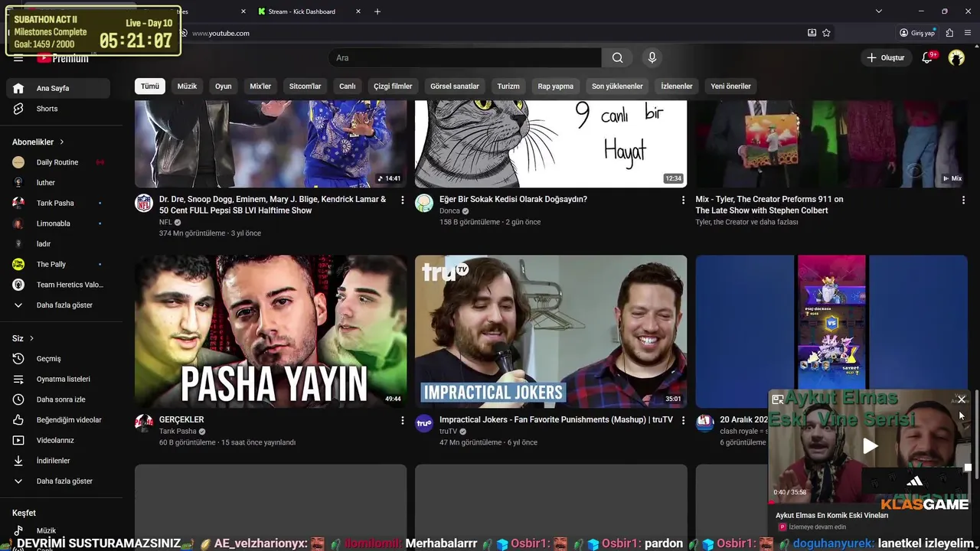The image size is (980, 551).
Task: Click the youtube.com address bar
Action: [490, 33]
